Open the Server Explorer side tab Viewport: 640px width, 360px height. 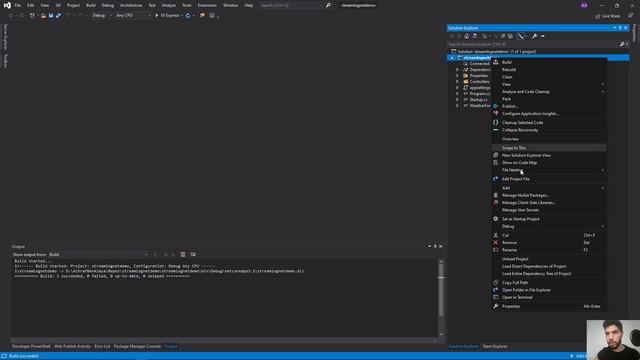pos(5,37)
